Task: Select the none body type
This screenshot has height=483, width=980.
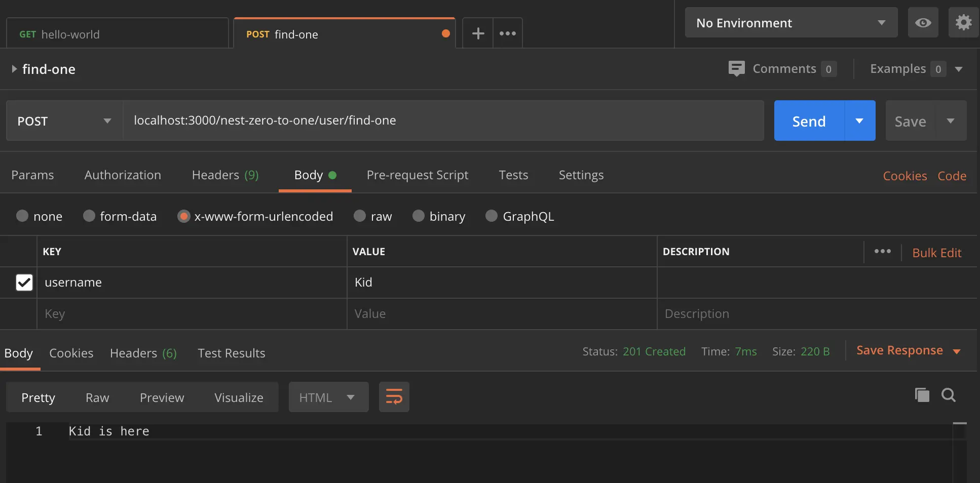Action: pyautogui.click(x=22, y=216)
